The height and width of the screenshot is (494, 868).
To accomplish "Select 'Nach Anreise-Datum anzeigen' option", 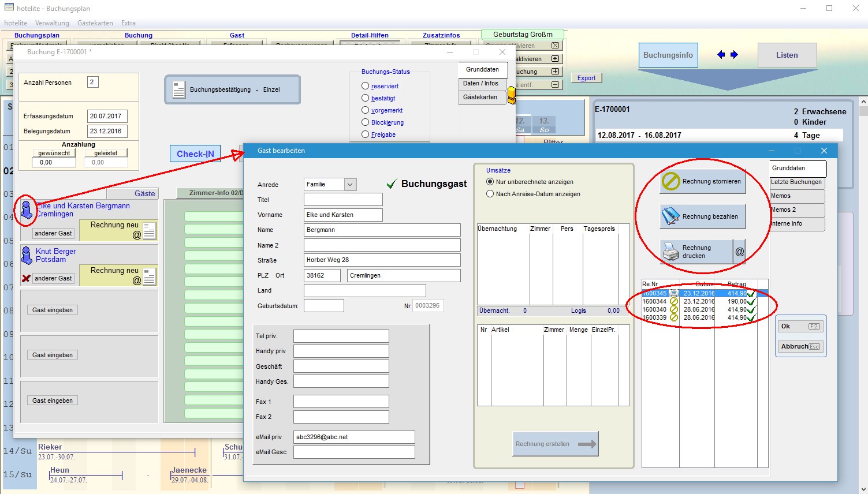I will tap(490, 194).
